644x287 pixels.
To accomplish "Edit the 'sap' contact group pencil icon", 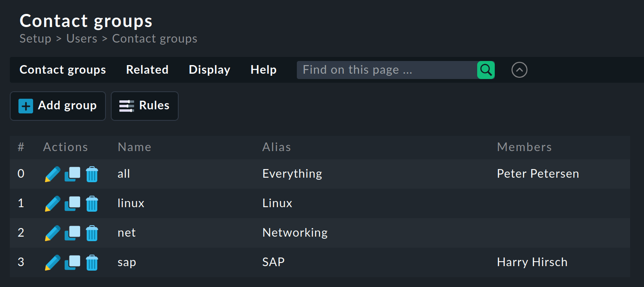I will 52,262.
